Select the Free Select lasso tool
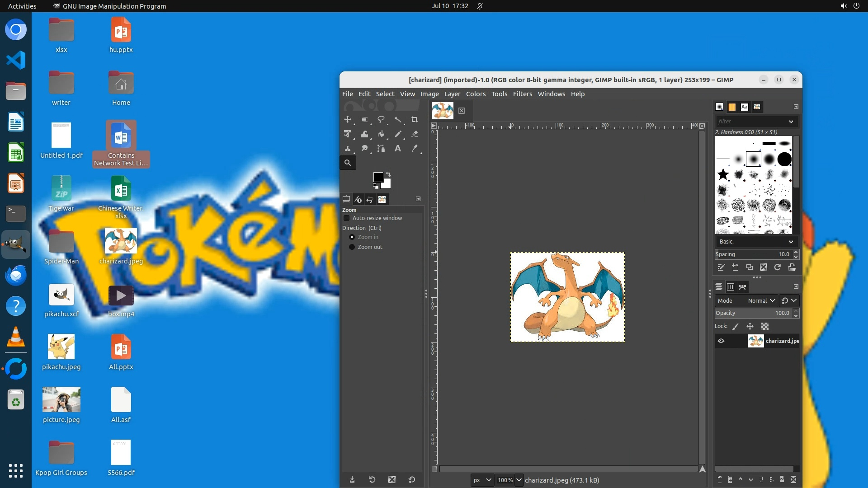Viewport: 868px width, 488px height. point(381,120)
